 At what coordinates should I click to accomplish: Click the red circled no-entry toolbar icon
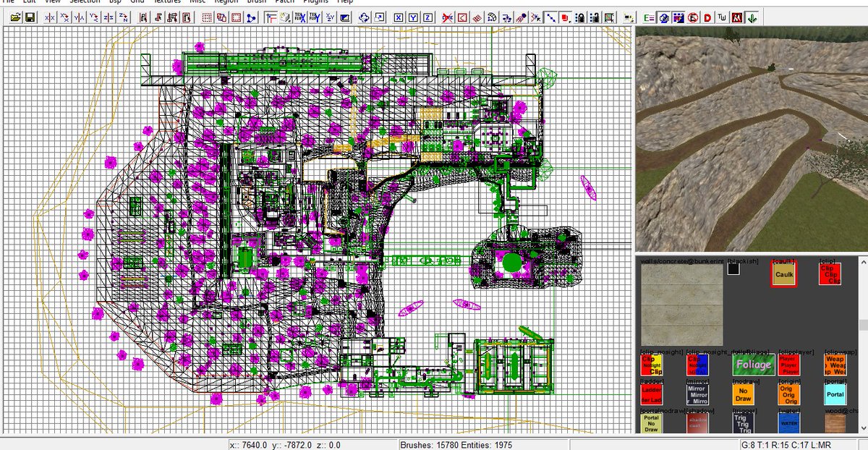click(692, 17)
